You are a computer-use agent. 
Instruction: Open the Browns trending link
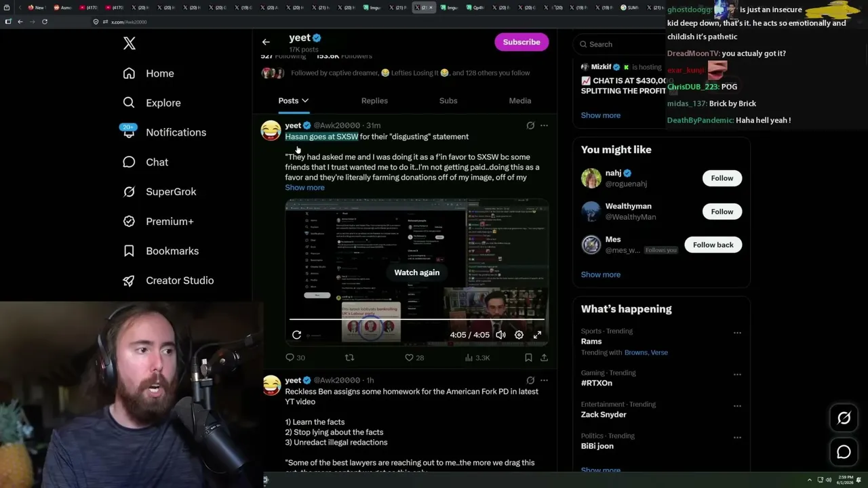636,352
